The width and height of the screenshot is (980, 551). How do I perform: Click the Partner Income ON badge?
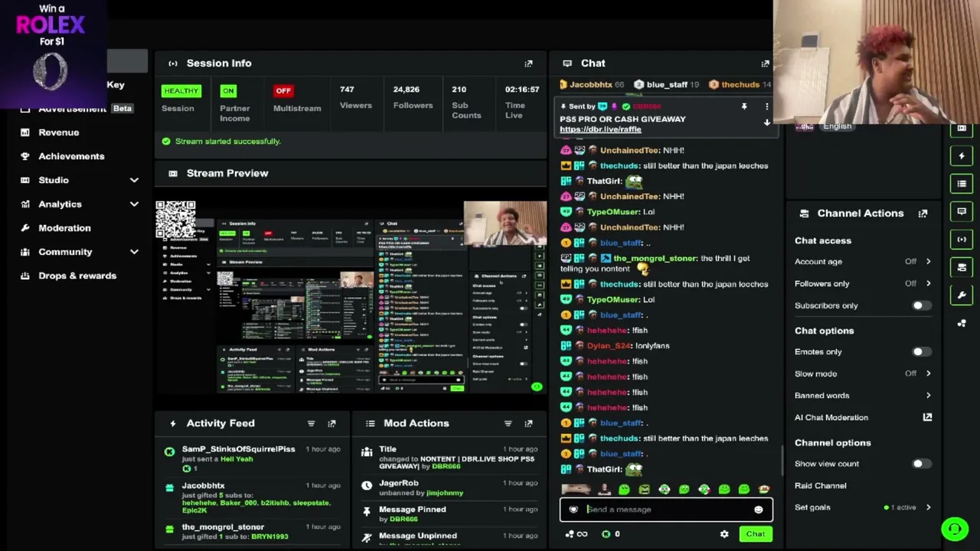pyautogui.click(x=228, y=91)
